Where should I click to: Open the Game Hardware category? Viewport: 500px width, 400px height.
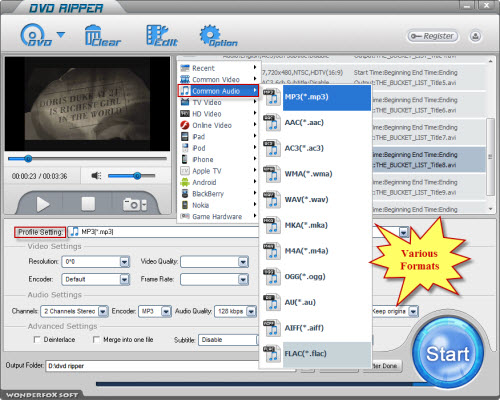point(218,217)
